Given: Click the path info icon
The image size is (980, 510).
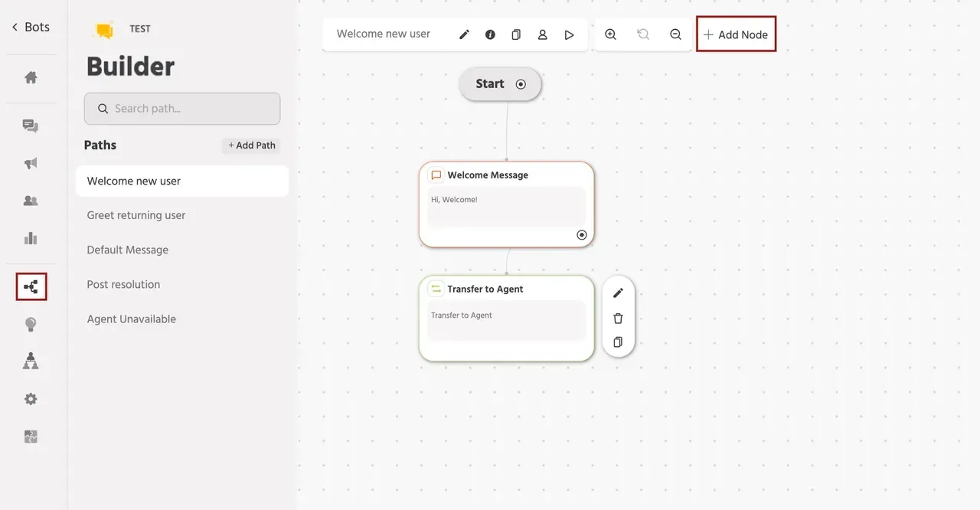Looking at the screenshot, I should coord(490,34).
